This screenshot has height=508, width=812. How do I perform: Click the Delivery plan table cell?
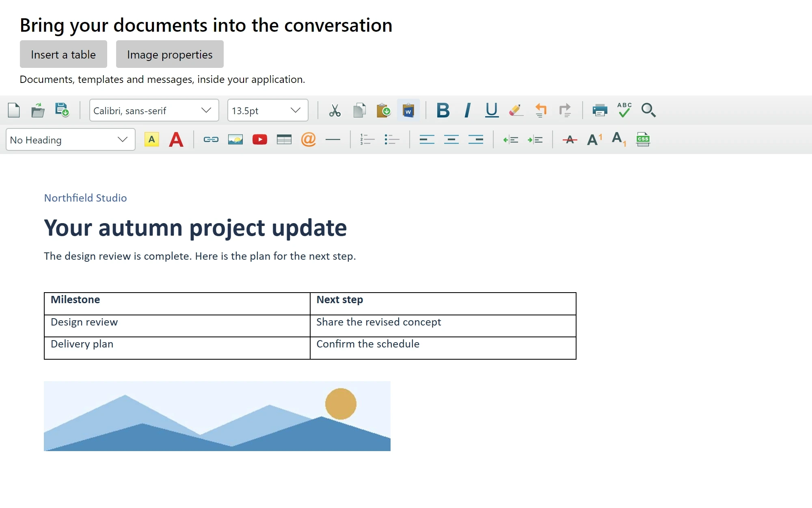coord(177,348)
